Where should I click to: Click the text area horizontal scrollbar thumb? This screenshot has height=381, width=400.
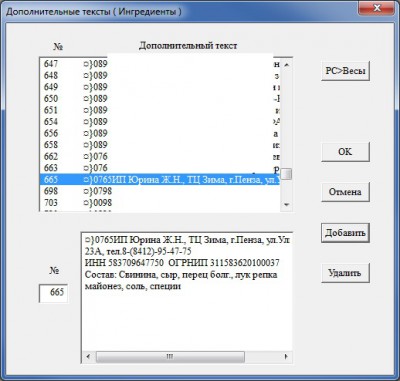click(x=170, y=357)
